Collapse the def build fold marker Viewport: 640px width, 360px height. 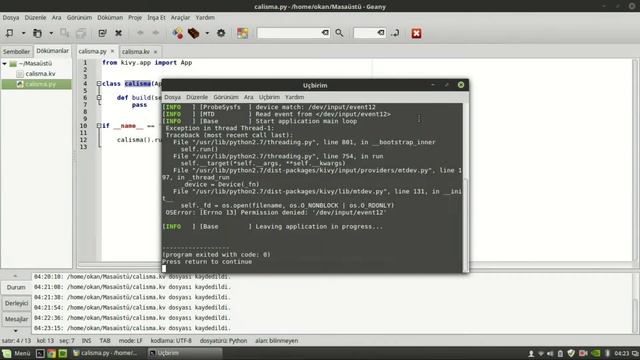click(99, 98)
